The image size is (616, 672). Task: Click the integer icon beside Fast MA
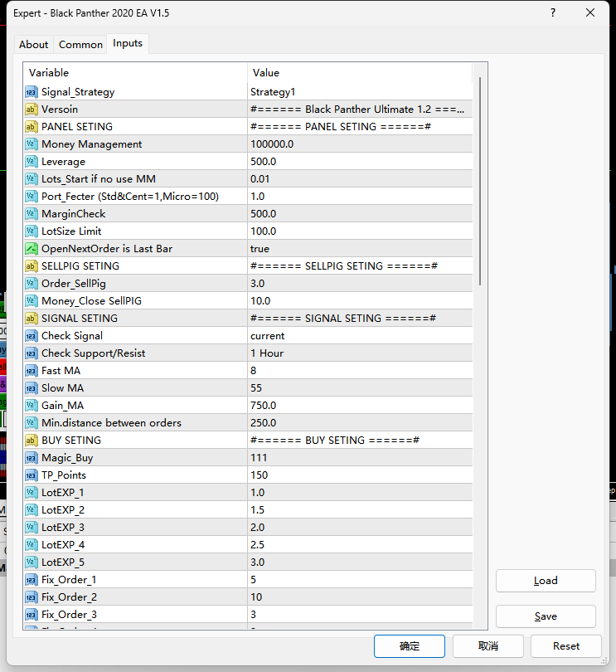(31, 371)
